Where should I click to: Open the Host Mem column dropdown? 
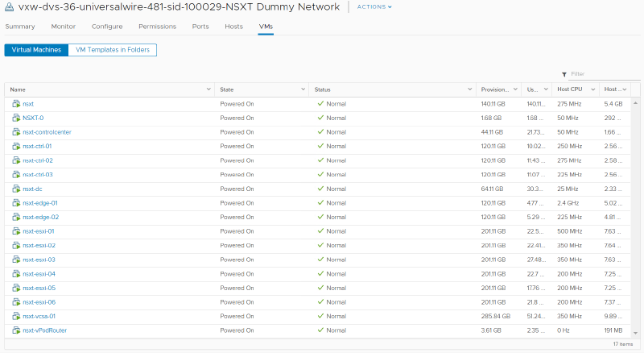625,89
